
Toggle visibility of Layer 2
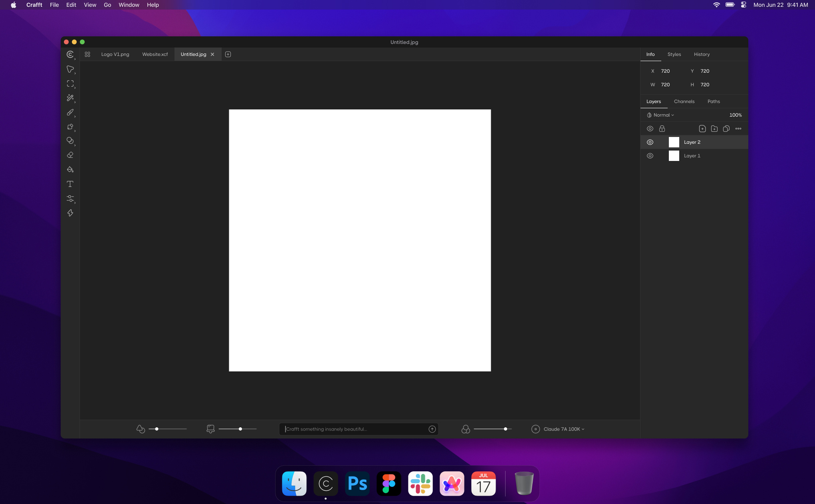click(x=650, y=142)
